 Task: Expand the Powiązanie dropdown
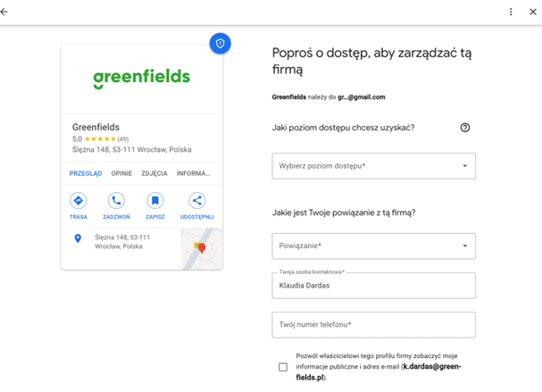pos(373,246)
